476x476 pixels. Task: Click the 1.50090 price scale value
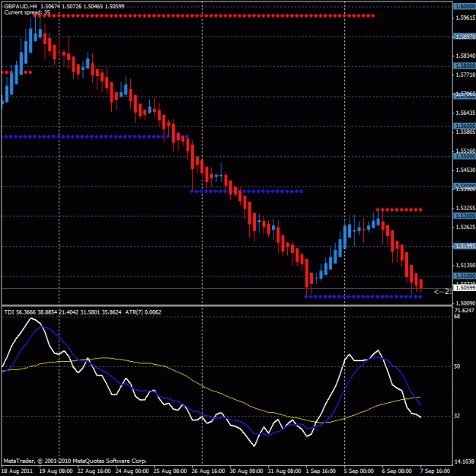click(x=465, y=303)
